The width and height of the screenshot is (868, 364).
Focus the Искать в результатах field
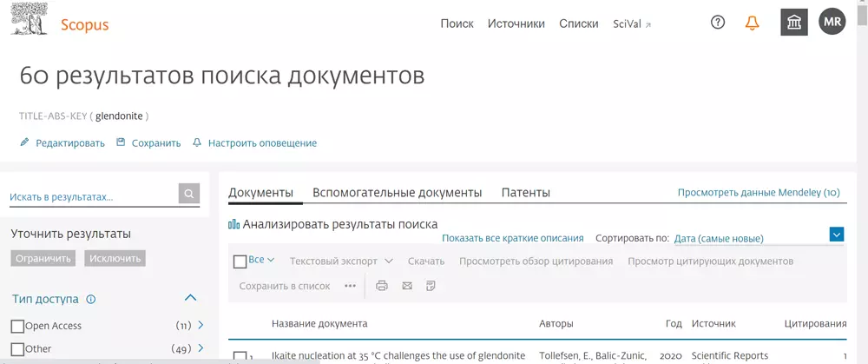point(93,196)
